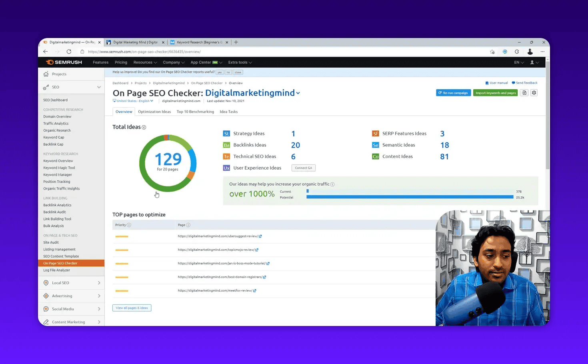Image resolution: width=588 pixels, height=364 pixels.
Task: Select the Content Marketing icon
Action: tap(46, 322)
